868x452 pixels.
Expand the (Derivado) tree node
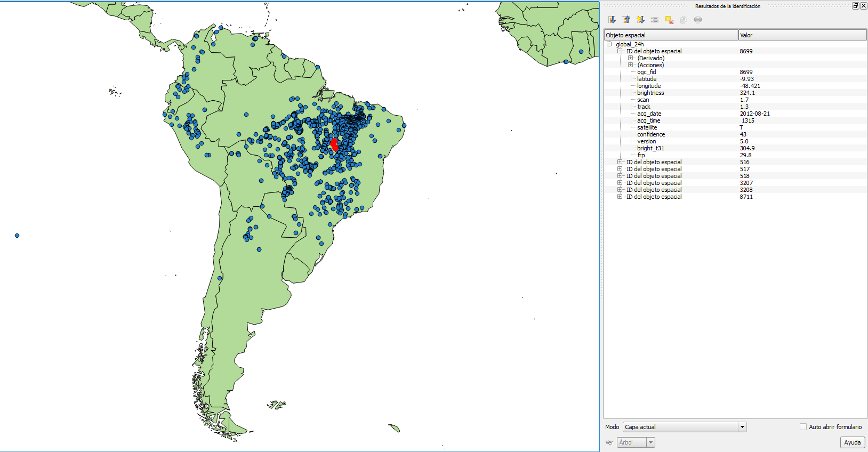pos(630,58)
